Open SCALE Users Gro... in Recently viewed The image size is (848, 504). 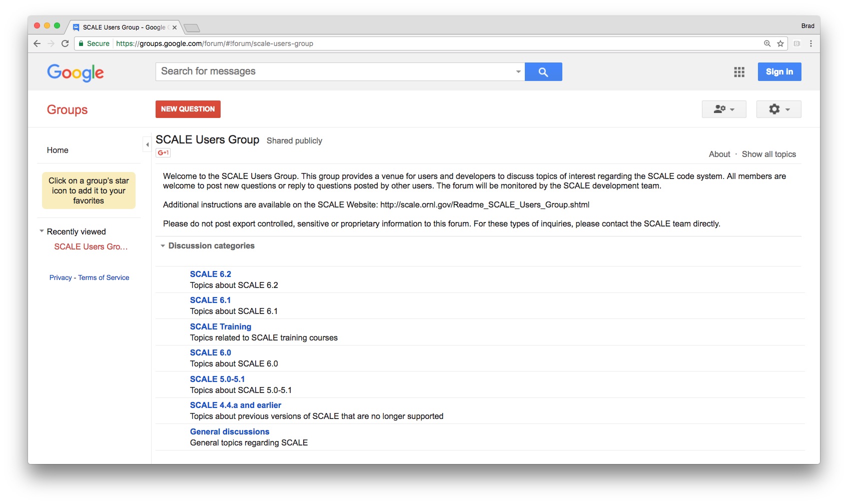point(91,246)
